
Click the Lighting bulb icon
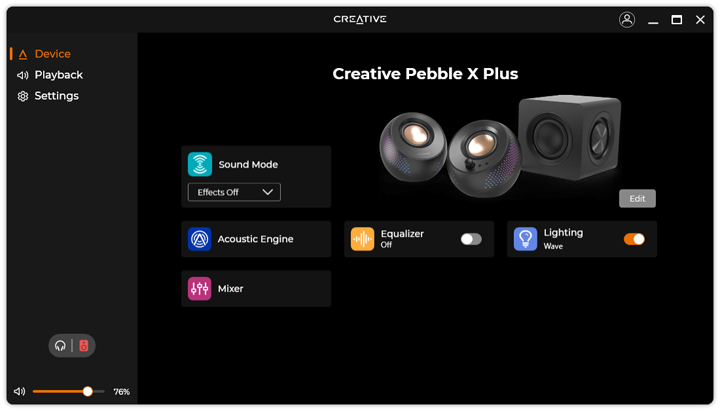525,239
